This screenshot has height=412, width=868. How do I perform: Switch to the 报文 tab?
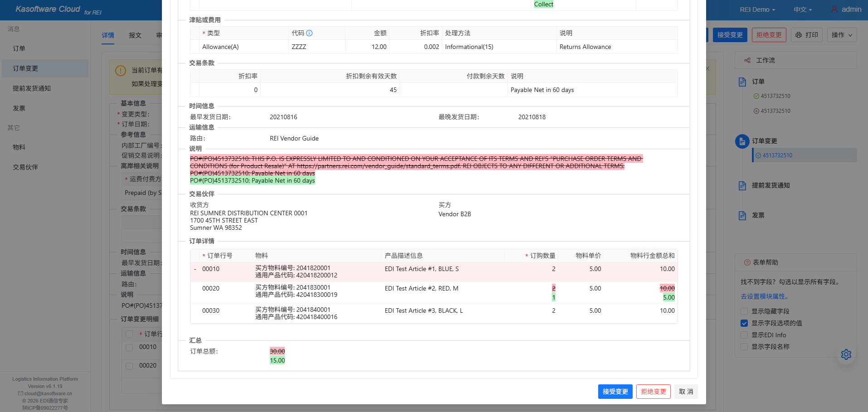[135, 35]
